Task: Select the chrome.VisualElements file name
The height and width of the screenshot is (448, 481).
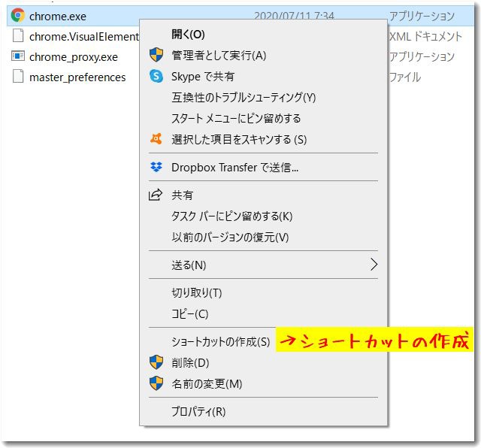Action: click(x=84, y=37)
